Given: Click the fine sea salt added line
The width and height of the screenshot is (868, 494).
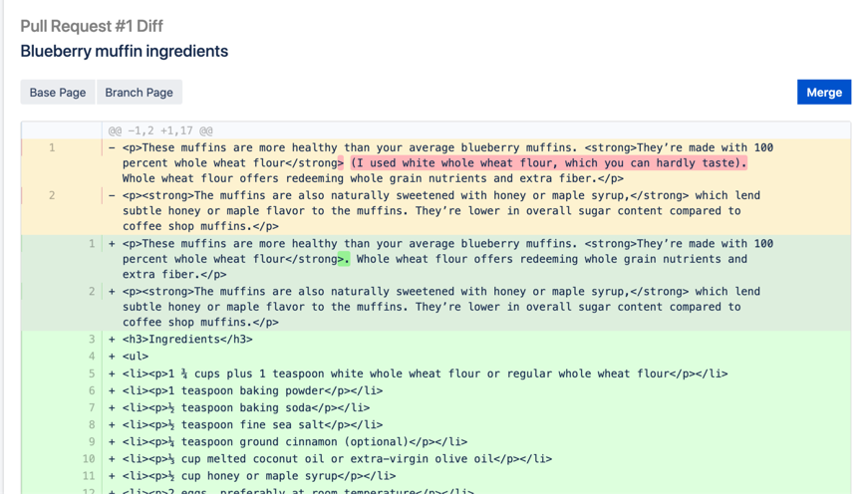Looking at the screenshot, I should 252,425.
